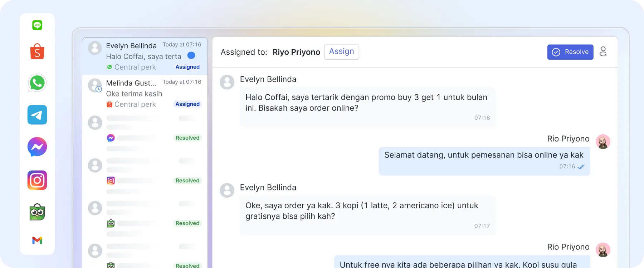Click the 07:17 timestamp on Evelyn's message
This screenshot has height=268, width=644.
pos(482,226)
